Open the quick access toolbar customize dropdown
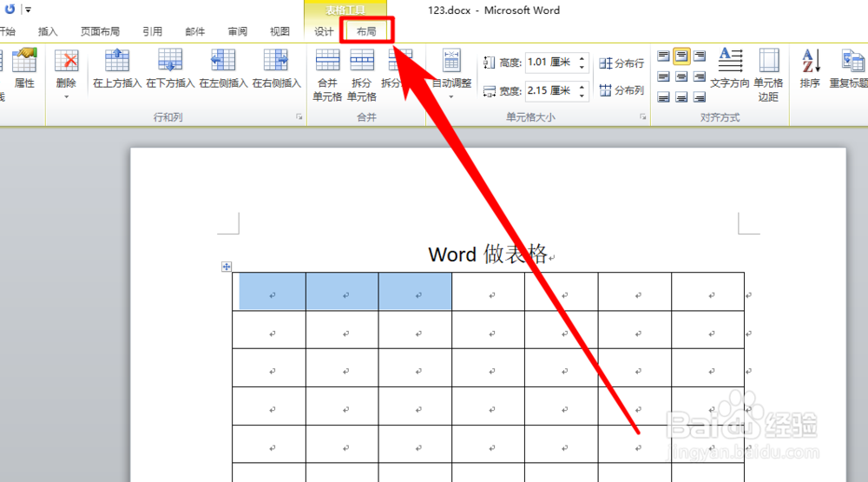This screenshot has width=868, height=482. (x=28, y=10)
